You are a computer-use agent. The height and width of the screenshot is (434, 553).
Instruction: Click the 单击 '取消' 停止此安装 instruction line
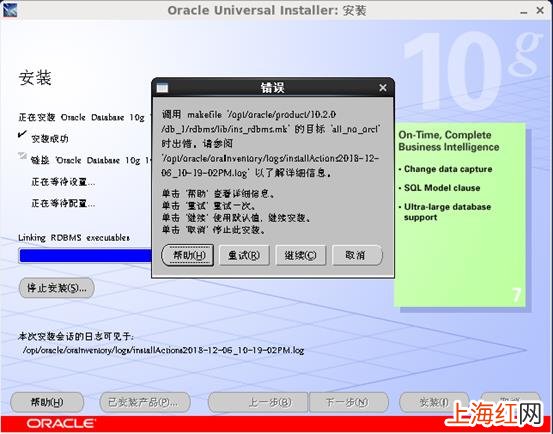tap(214, 230)
